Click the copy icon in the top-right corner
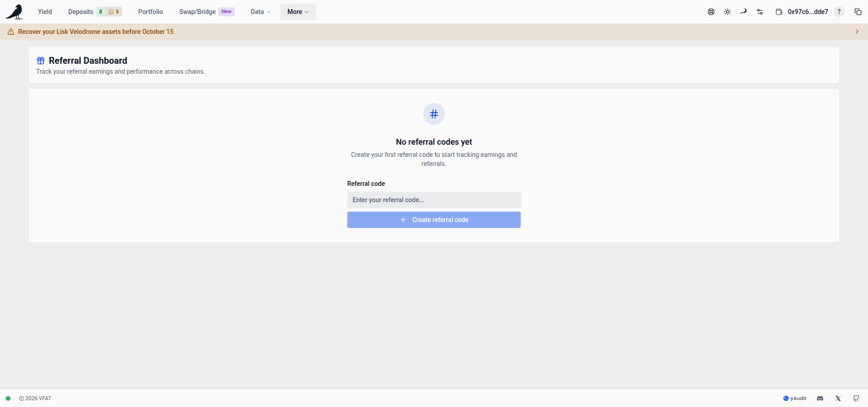The height and width of the screenshot is (407, 868). coord(858,12)
